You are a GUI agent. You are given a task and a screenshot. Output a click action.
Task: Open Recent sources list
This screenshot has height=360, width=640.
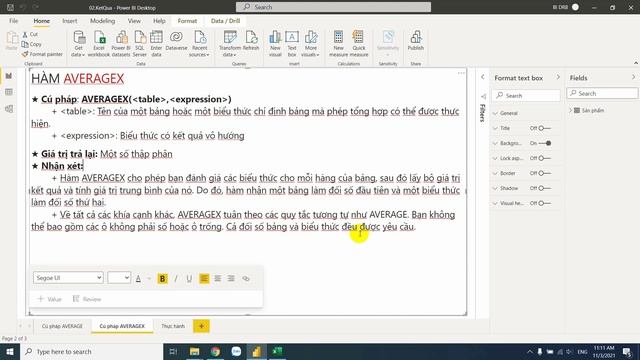pyautogui.click(x=200, y=44)
